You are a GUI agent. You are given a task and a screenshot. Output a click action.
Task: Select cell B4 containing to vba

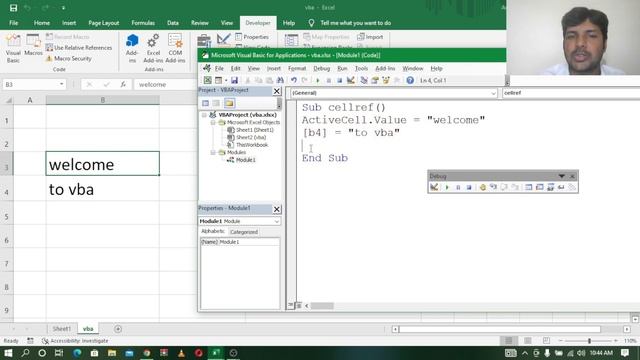tap(102, 189)
